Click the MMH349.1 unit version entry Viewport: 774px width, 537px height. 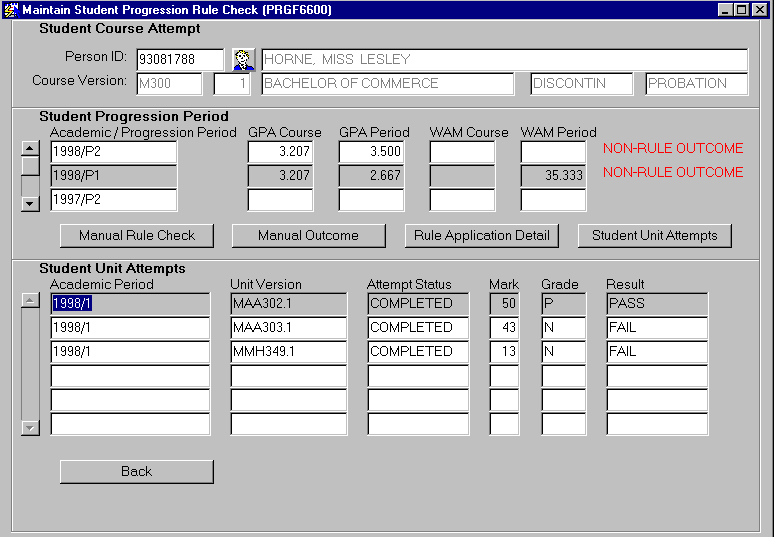pos(288,352)
